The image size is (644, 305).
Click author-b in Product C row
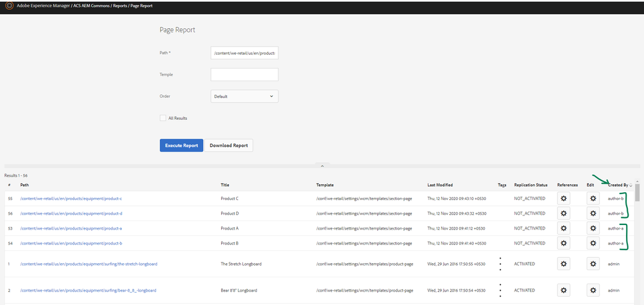point(616,199)
